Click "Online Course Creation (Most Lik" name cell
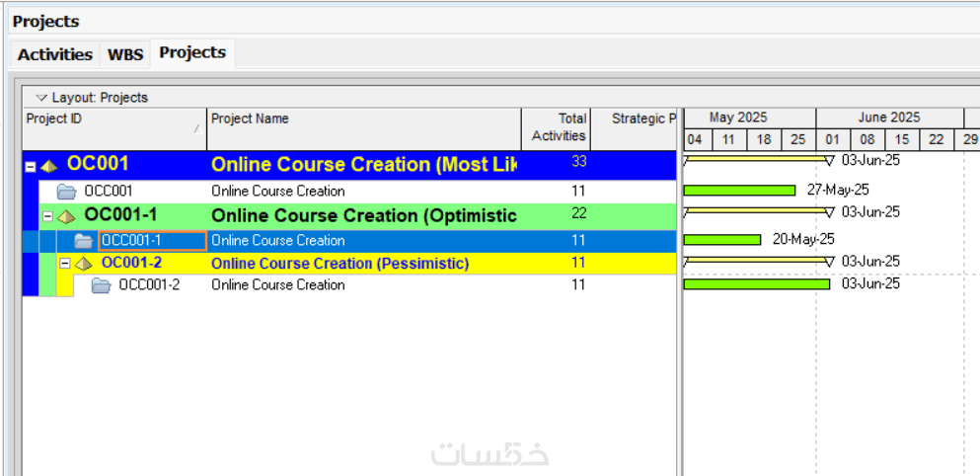 click(x=364, y=165)
